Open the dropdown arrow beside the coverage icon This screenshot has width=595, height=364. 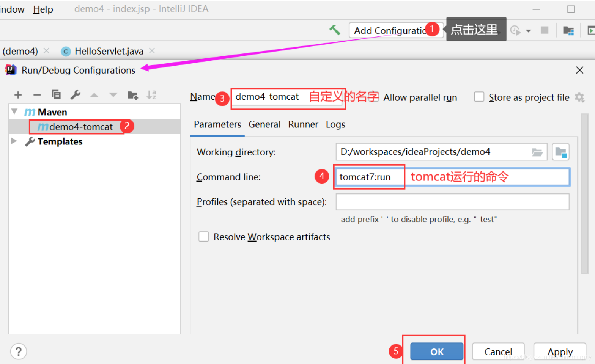click(528, 31)
